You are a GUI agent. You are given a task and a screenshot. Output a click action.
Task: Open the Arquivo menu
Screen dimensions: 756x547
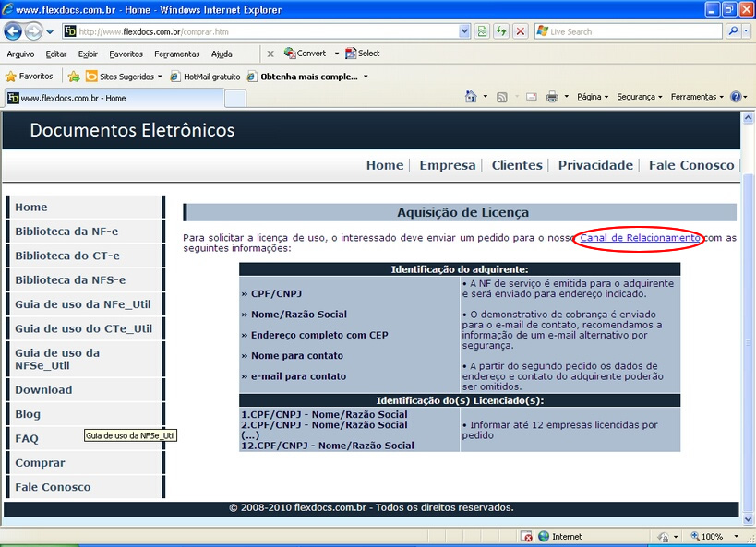coord(20,54)
